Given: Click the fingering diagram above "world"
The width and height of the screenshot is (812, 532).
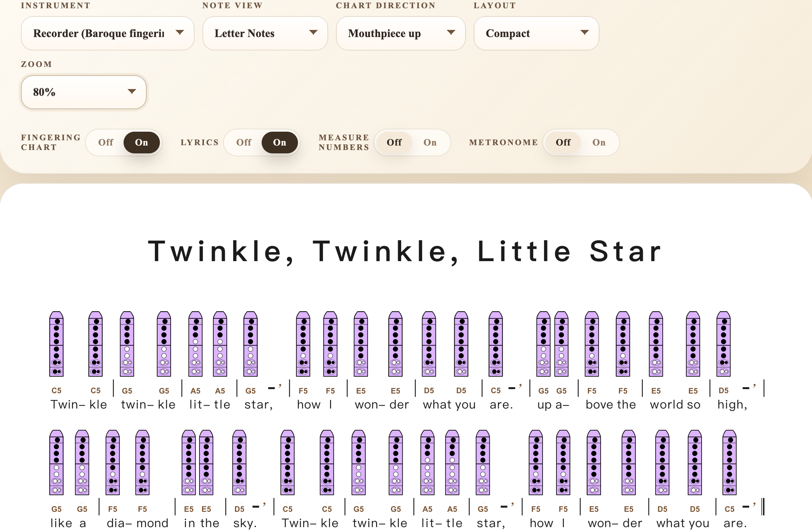Looking at the screenshot, I should [x=656, y=344].
